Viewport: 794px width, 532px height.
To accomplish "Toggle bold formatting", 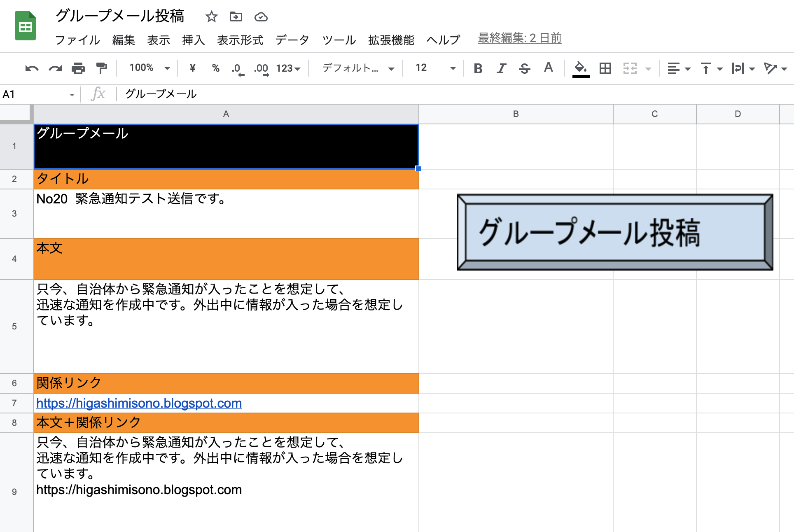I will [478, 68].
